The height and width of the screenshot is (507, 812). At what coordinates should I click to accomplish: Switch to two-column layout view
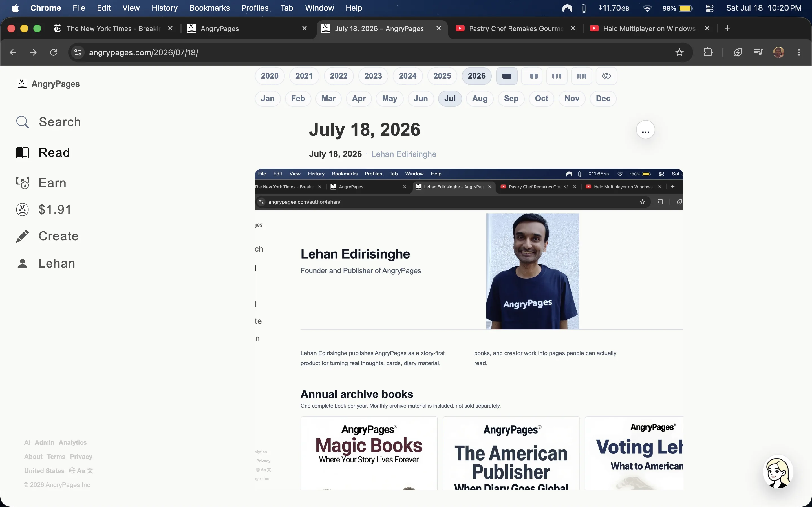tap(533, 76)
